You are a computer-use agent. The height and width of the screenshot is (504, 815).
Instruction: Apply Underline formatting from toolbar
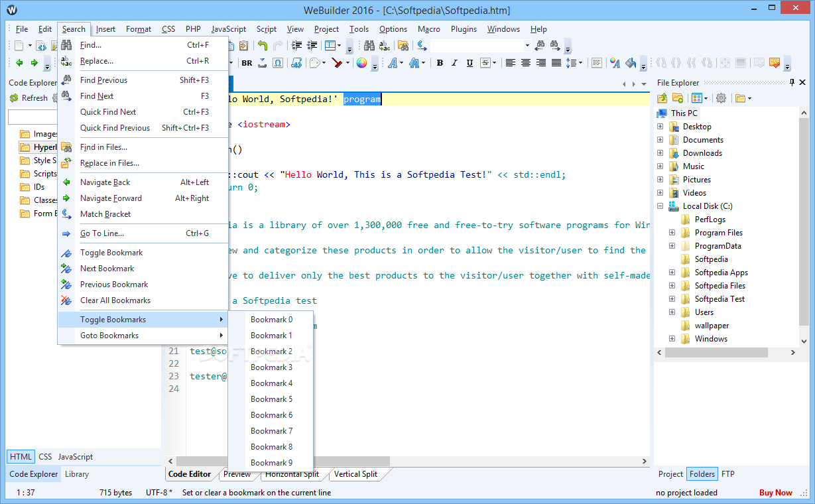click(x=470, y=63)
